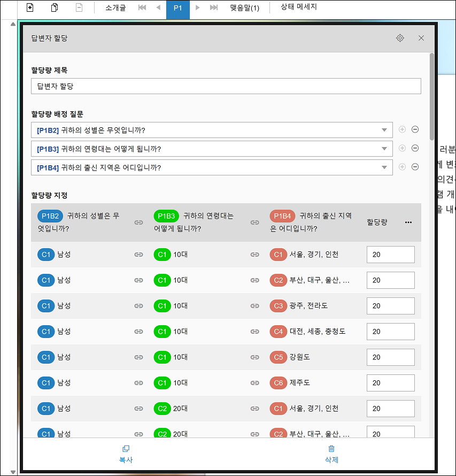Edit quota for 10대 부산, 대구, 울산 row
This screenshot has height=476, width=456.
[x=390, y=280]
